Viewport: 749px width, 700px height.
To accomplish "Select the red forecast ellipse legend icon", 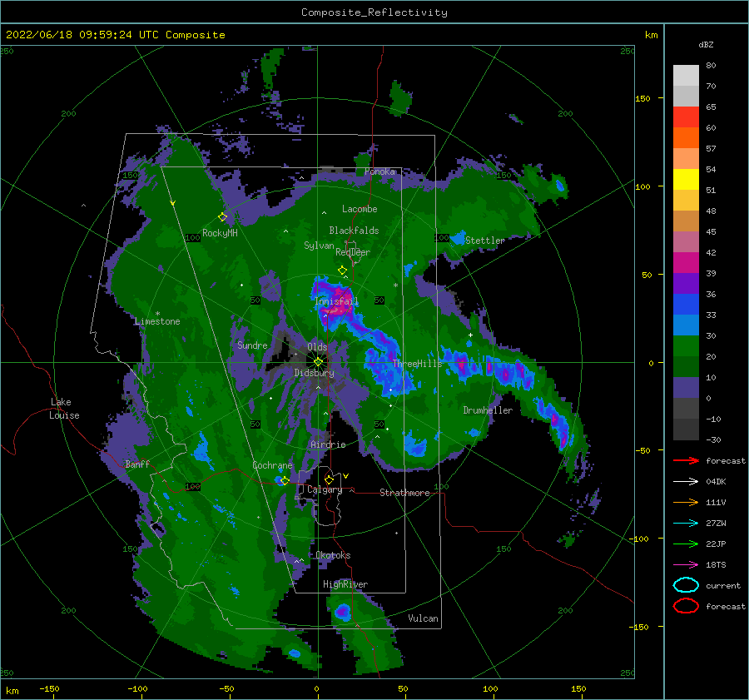I will click(x=686, y=606).
